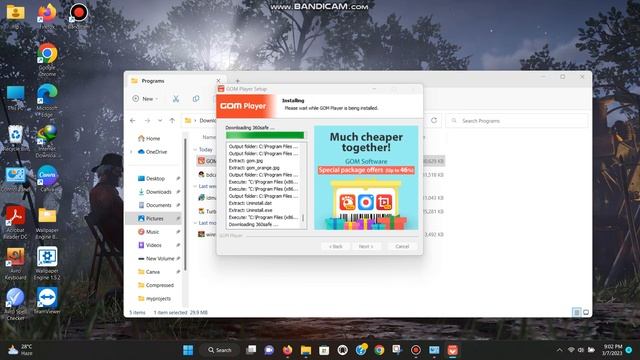640x360 pixels.
Task: Switch Explorer to large thumbnails view icon
Action: [586, 312]
